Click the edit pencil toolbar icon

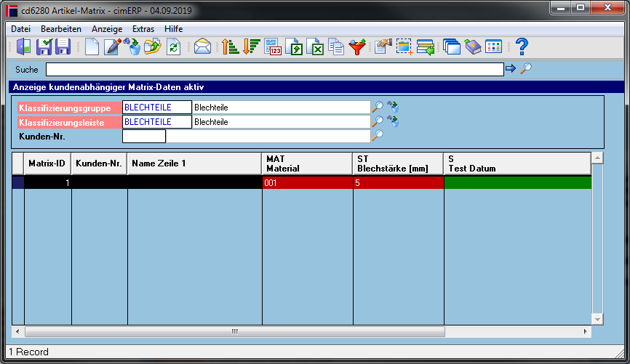[113, 47]
